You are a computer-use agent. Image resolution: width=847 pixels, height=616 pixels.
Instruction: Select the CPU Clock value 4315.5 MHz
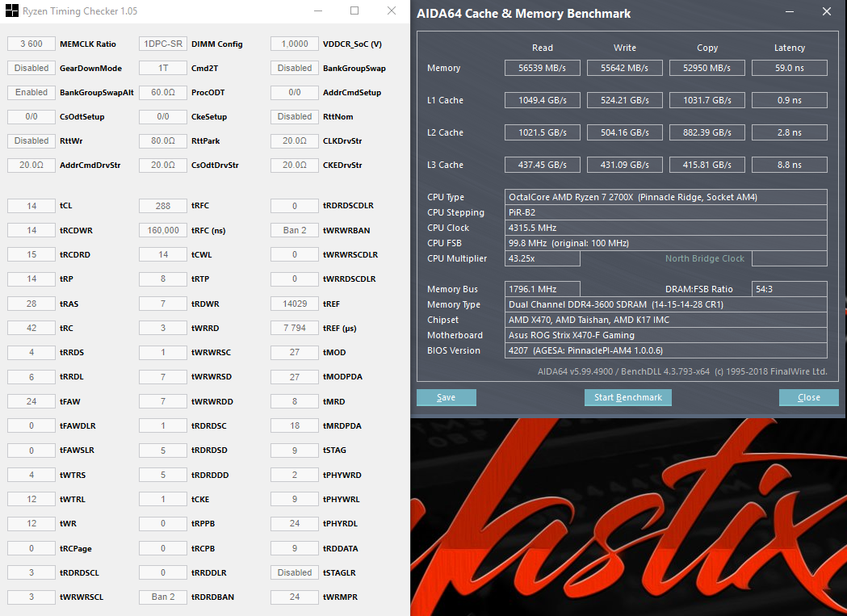click(x=665, y=228)
